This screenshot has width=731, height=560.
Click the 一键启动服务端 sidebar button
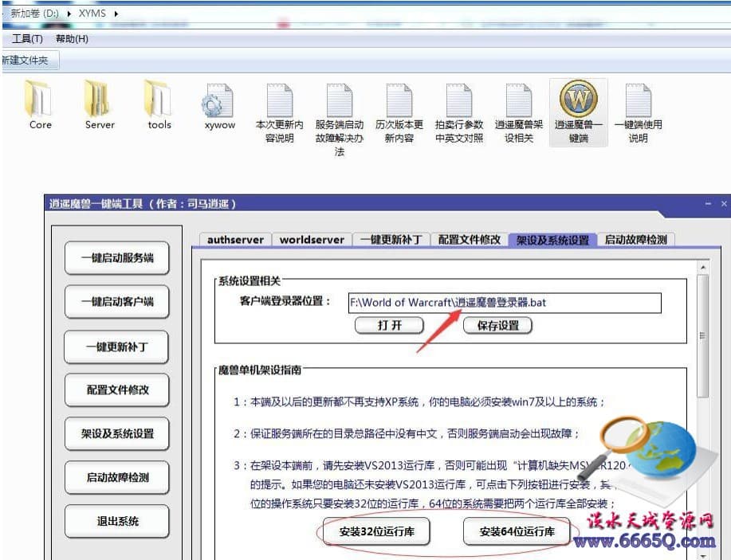117,257
